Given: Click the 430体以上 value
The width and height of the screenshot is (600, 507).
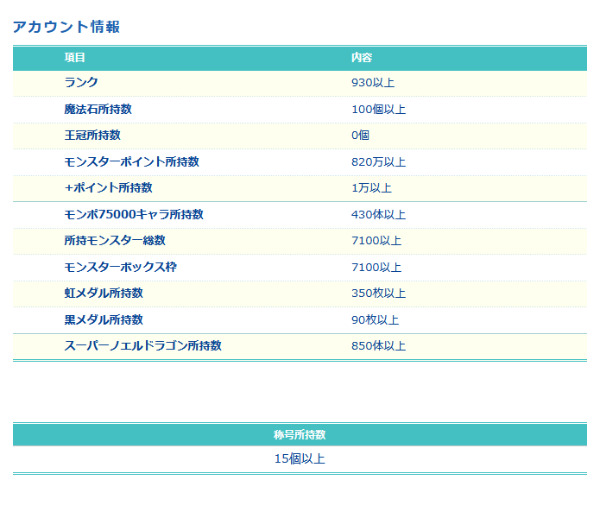Looking at the screenshot, I should click(378, 214).
